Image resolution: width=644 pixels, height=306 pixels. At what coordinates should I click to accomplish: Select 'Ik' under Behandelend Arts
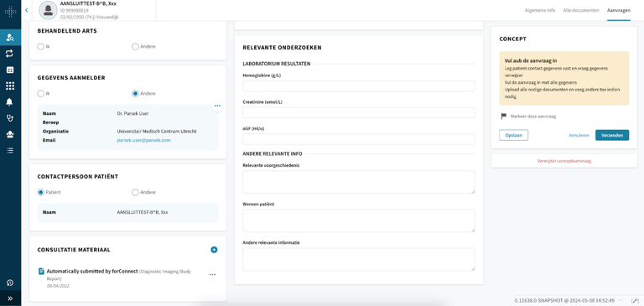coord(40,47)
